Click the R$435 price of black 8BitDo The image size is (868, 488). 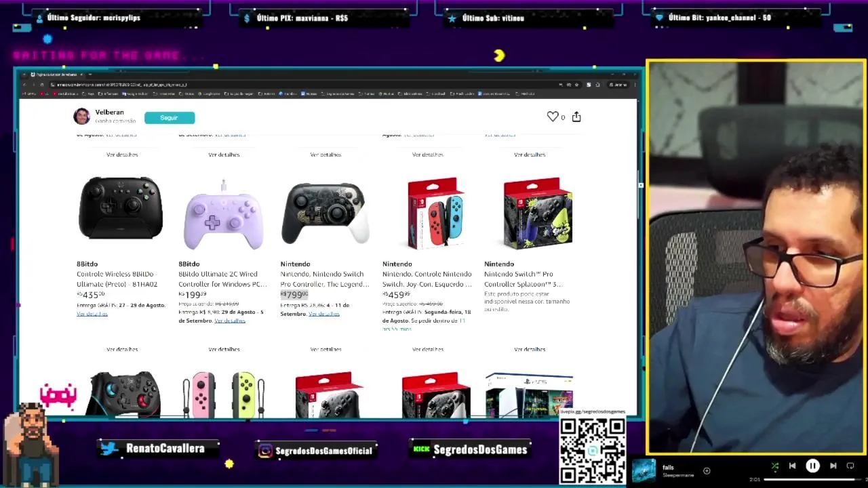pos(91,295)
